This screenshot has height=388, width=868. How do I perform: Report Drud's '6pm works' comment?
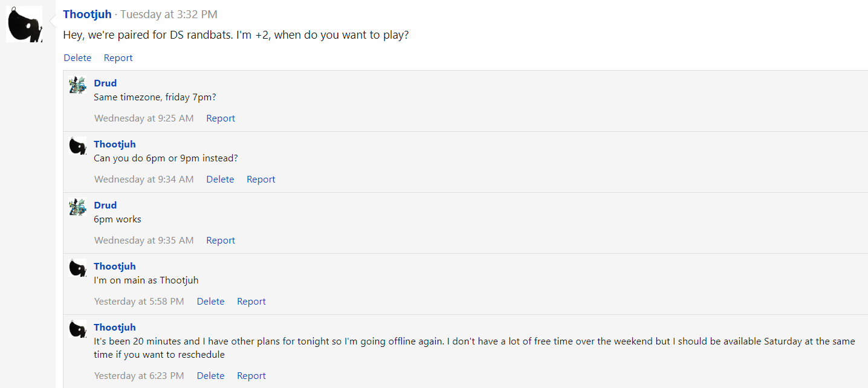(221, 241)
